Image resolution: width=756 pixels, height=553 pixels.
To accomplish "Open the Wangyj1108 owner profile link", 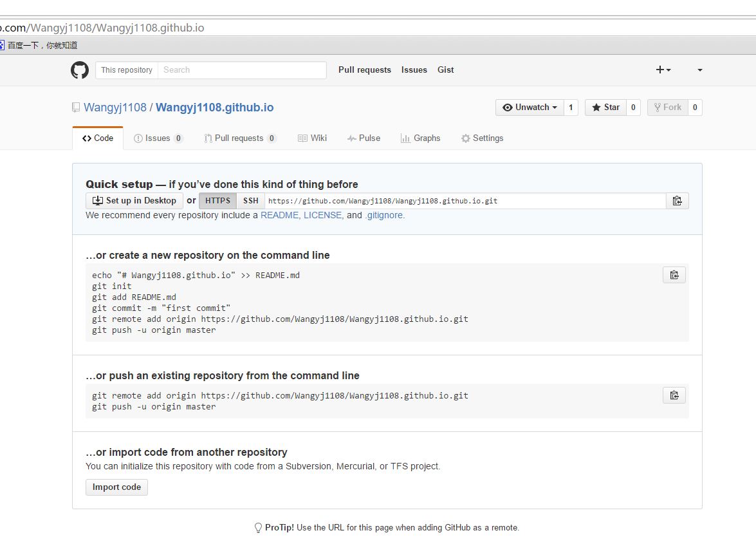I will coord(115,107).
